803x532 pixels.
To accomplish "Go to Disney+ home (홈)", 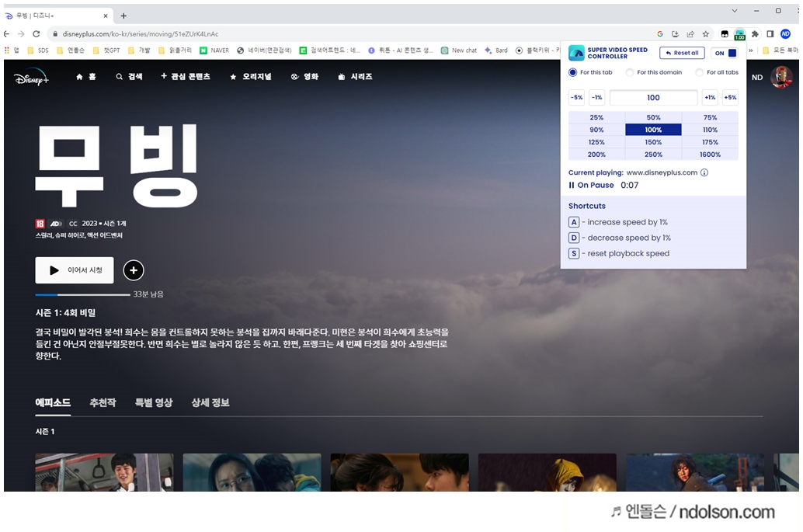I will pos(86,76).
